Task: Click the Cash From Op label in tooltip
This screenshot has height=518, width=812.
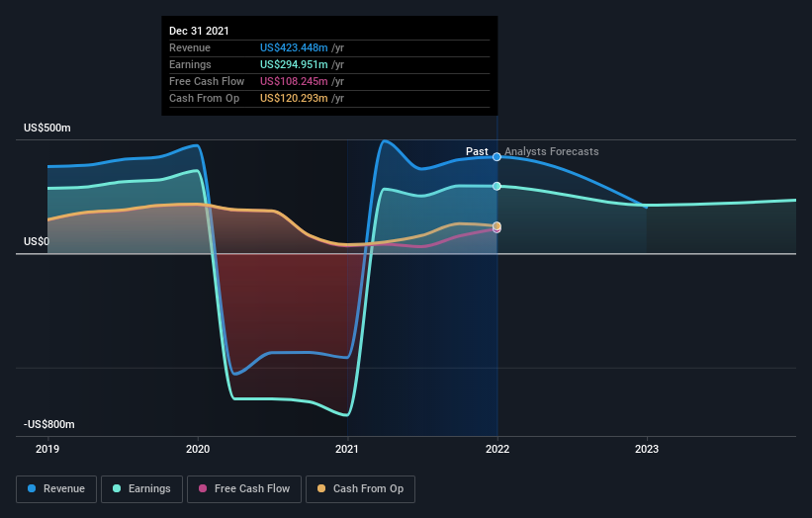Action: coord(204,98)
